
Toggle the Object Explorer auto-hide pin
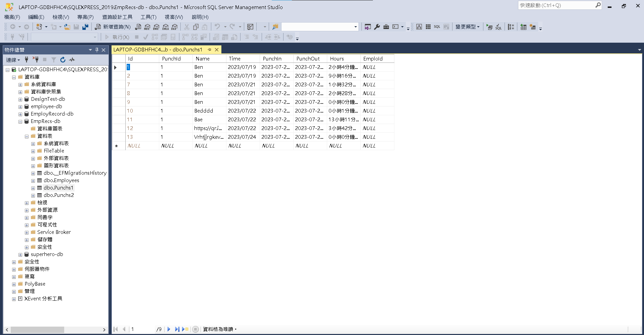click(x=97, y=50)
